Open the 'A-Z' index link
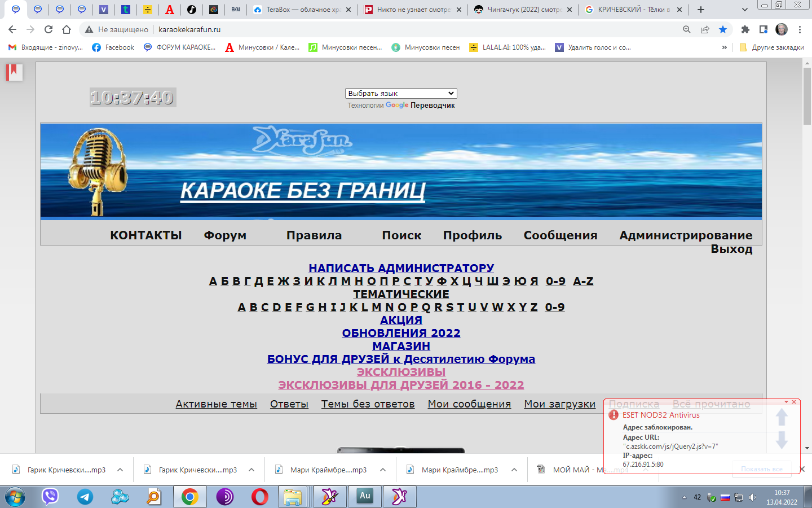The height and width of the screenshot is (508, 812). point(583,281)
